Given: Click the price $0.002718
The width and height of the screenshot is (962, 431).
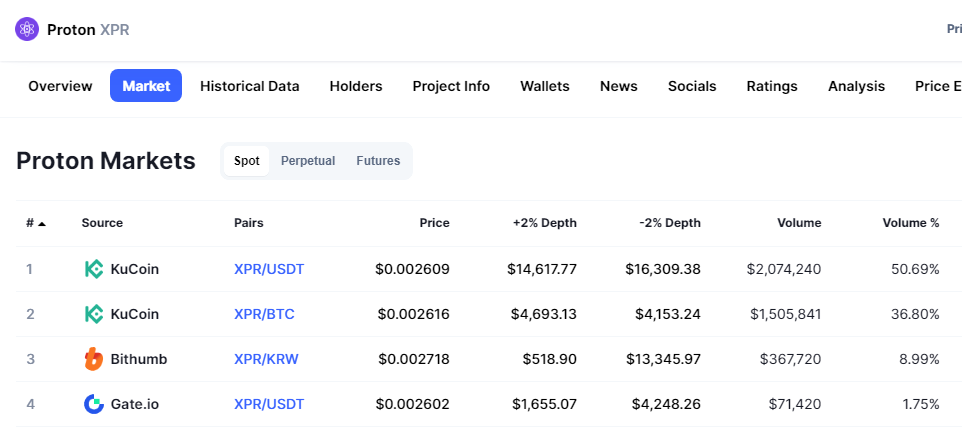Looking at the screenshot, I should click(x=414, y=359).
